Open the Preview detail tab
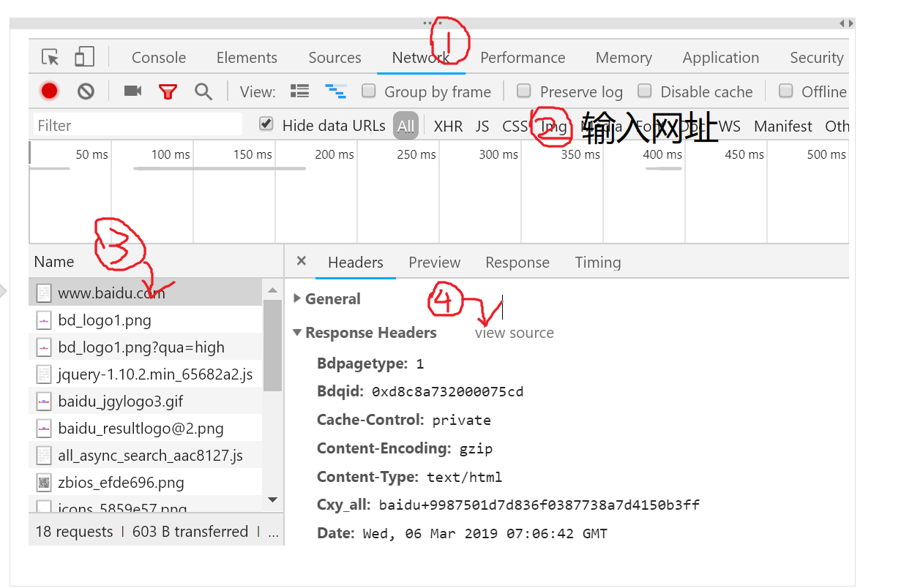 click(435, 263)
